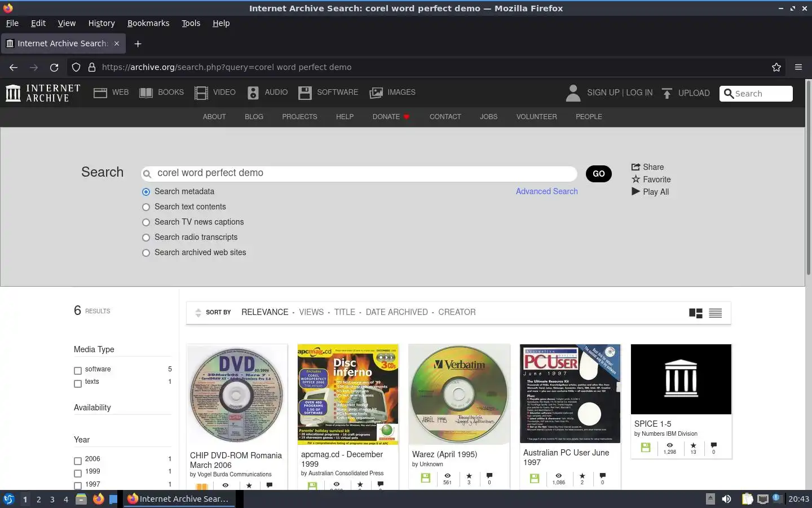Viewport: 812px width, 508px height.
Task: Open the file manager from taskbar
Action: (x=81, y=499)
